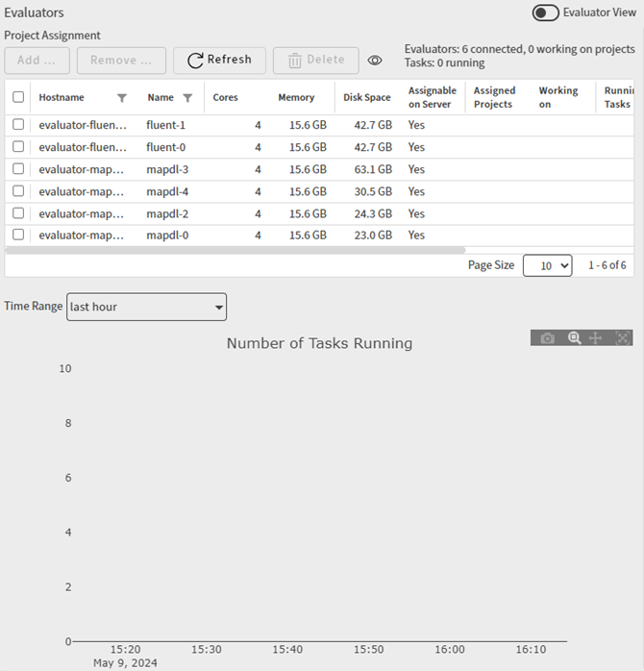Click the eye icon next to Delete

click(375, 61)
